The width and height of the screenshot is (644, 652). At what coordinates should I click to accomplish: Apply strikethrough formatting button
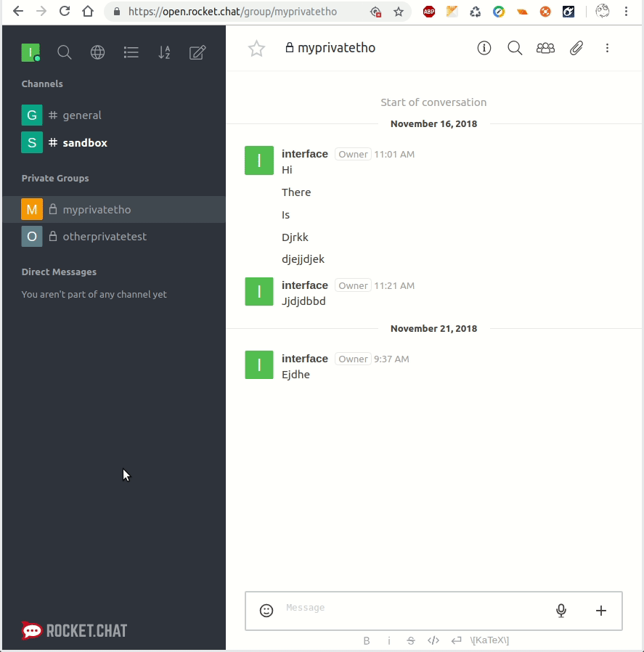[411, 640]
